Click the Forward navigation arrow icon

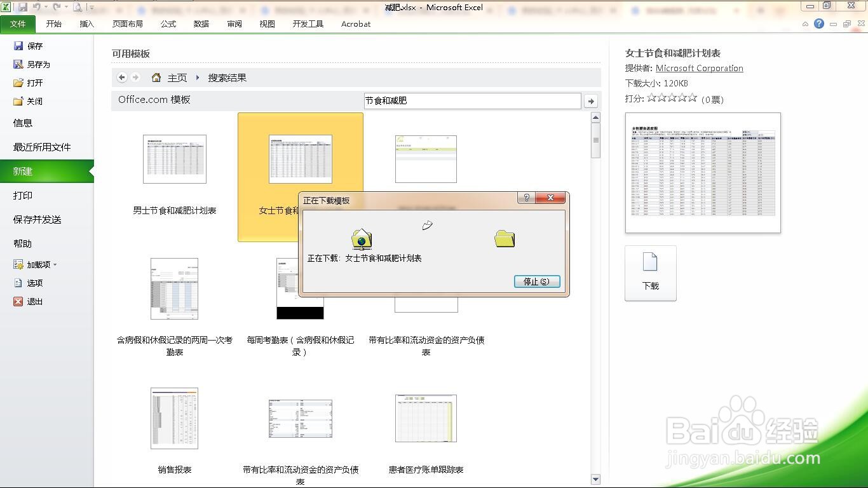[x=135, y=78]
